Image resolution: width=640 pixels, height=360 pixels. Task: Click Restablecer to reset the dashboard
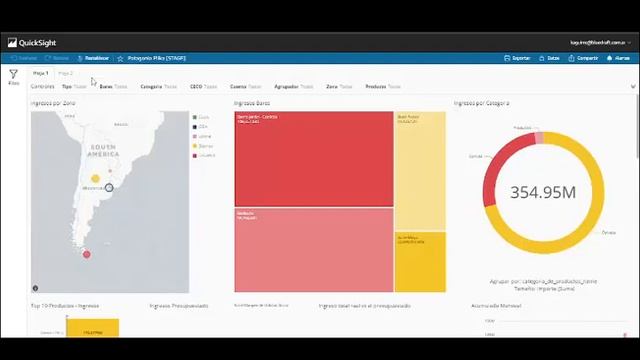tap(93, 58)
